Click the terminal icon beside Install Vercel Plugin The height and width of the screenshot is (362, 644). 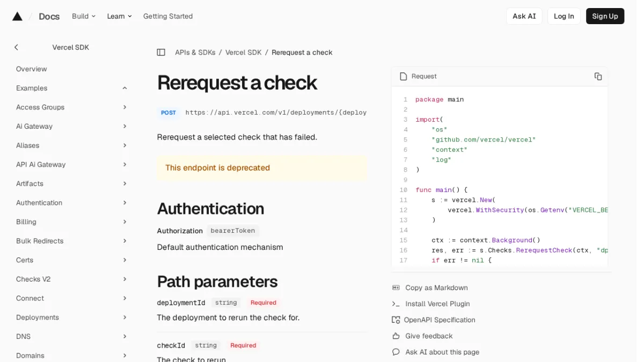tap(396, 304)
